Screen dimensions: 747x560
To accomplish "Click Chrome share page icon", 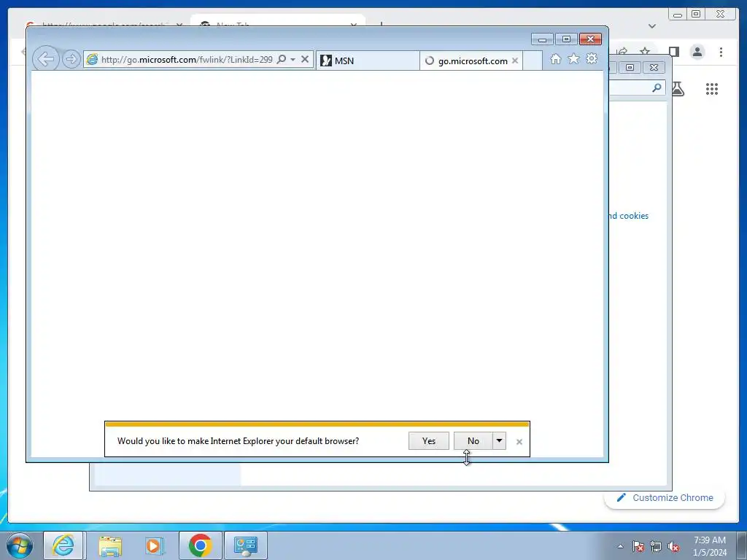I will coord(622,50).
